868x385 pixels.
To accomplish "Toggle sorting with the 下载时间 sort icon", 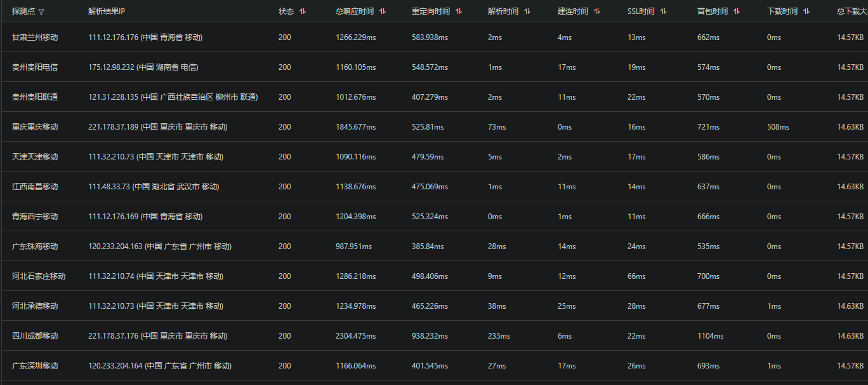I will tap(806, 11).
